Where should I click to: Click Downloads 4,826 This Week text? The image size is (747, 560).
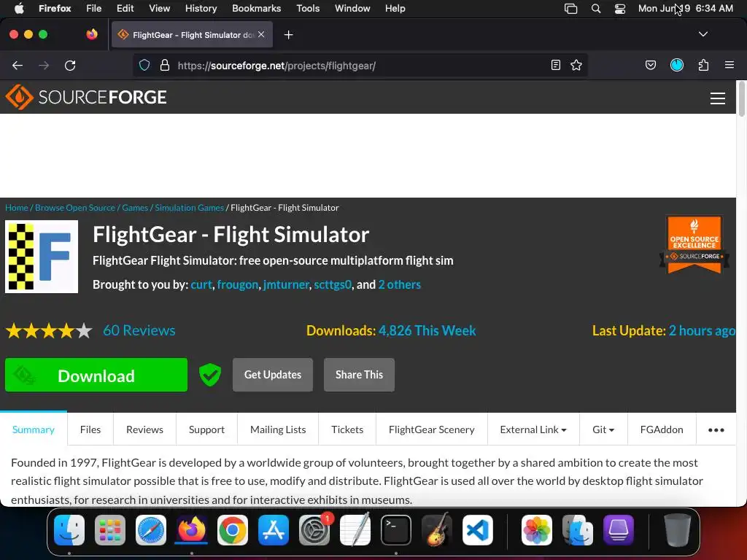click(391, 330)
